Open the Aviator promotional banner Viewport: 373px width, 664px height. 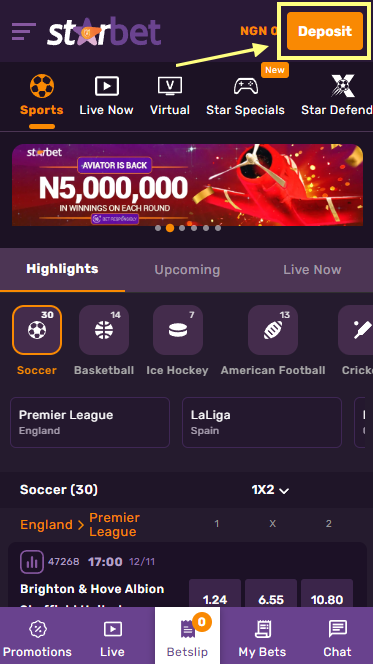(x=187, y=185)
